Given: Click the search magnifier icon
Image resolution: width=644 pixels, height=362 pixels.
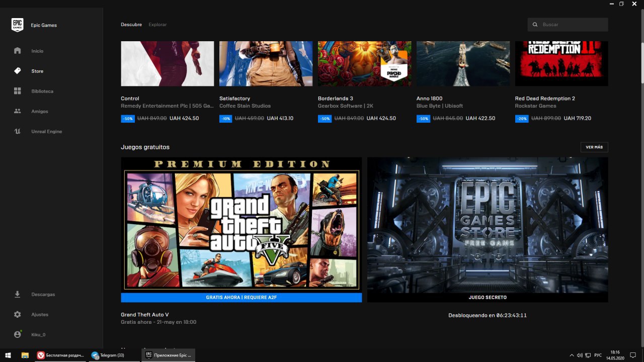Looking at the screenshot, I should [535, 25].
